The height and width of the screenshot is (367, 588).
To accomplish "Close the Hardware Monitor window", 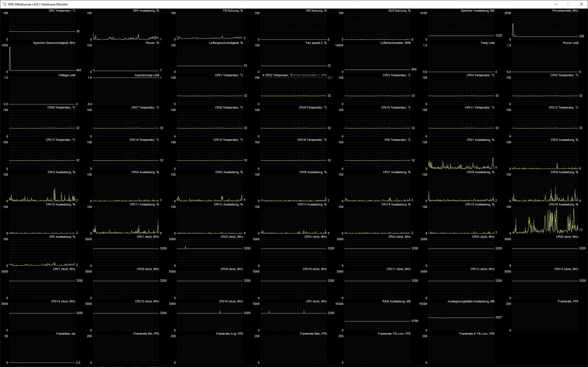I will 581,4.
